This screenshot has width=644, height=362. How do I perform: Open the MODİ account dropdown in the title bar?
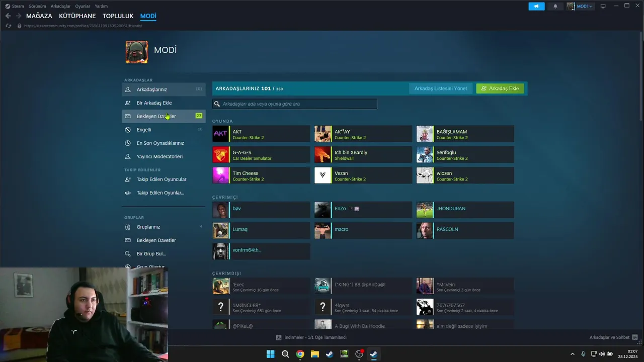[580, 6]
